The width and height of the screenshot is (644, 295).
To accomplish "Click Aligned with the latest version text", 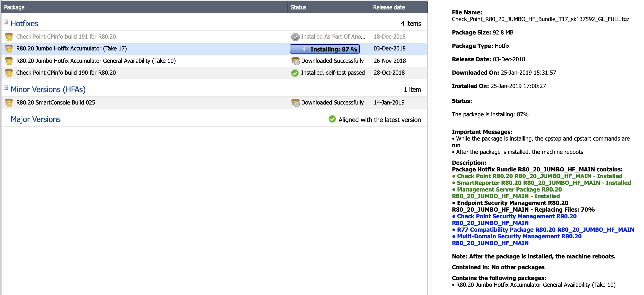I will 380,120.
